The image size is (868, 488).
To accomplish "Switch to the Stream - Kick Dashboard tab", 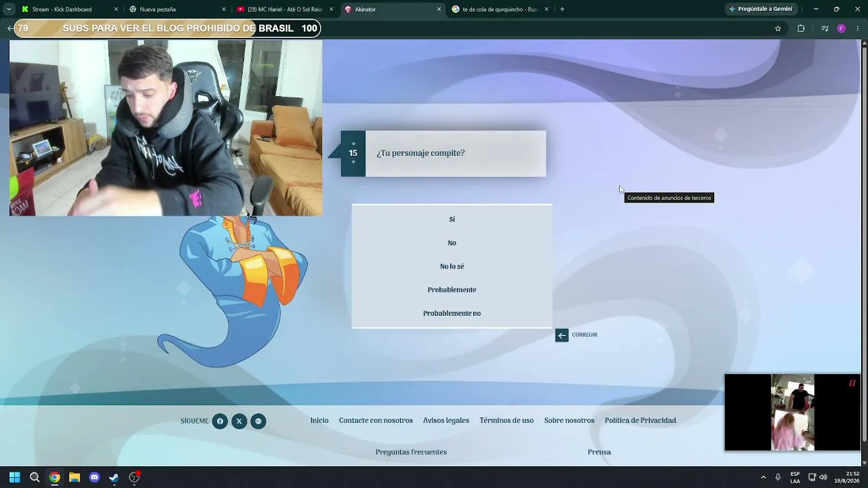I will coord(68,9).
